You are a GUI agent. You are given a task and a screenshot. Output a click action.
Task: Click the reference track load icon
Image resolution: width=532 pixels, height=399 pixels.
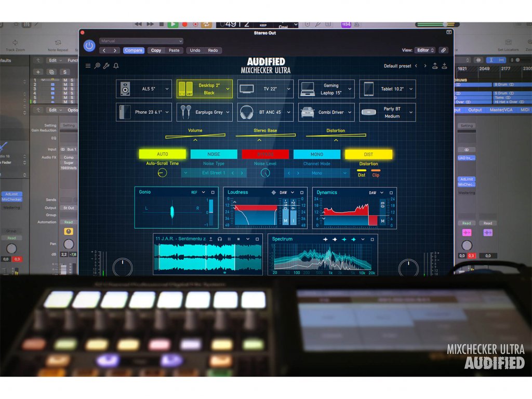[x=211, y=239]
